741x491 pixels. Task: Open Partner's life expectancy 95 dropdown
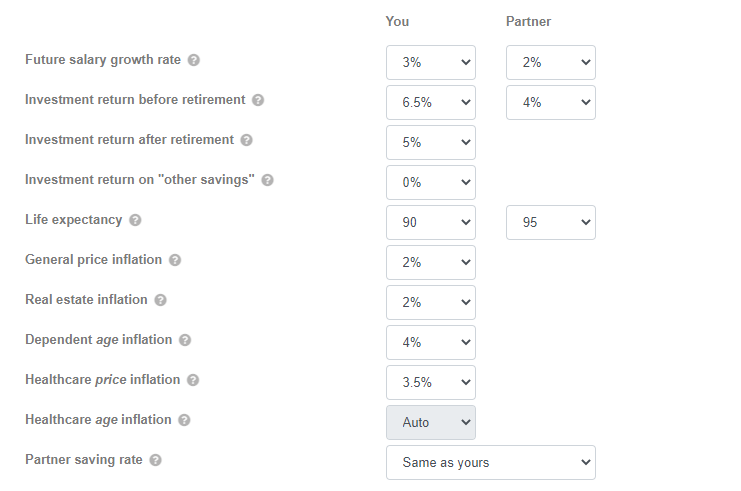tap(551, 222)
